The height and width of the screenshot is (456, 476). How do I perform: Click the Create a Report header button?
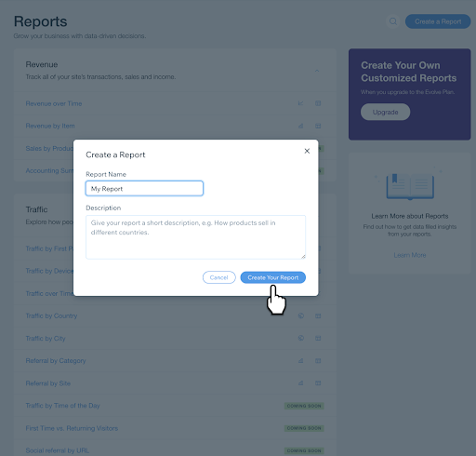click(438, 21)
